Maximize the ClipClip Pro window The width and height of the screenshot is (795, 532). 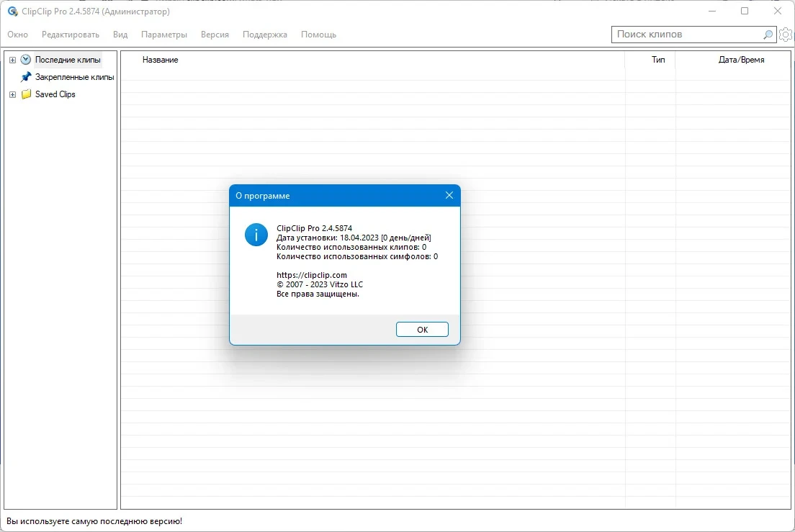click(x=745, y=11)
